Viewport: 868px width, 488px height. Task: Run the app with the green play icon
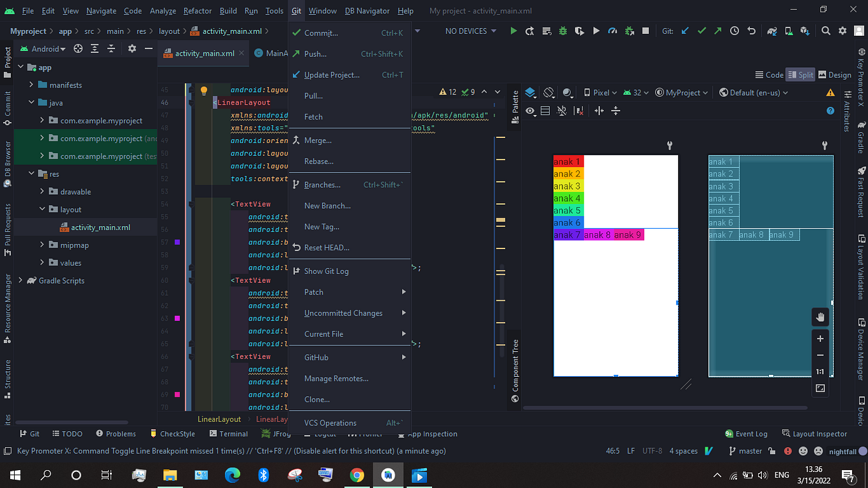coord(513,30)
